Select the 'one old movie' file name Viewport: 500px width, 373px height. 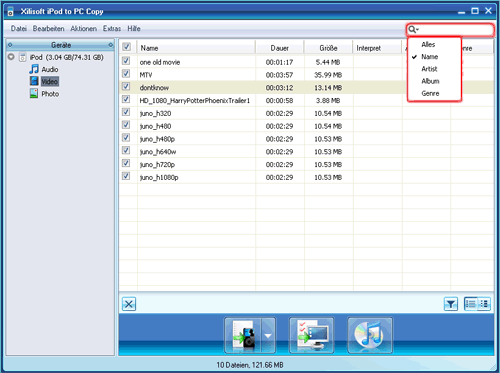point(160,62)
